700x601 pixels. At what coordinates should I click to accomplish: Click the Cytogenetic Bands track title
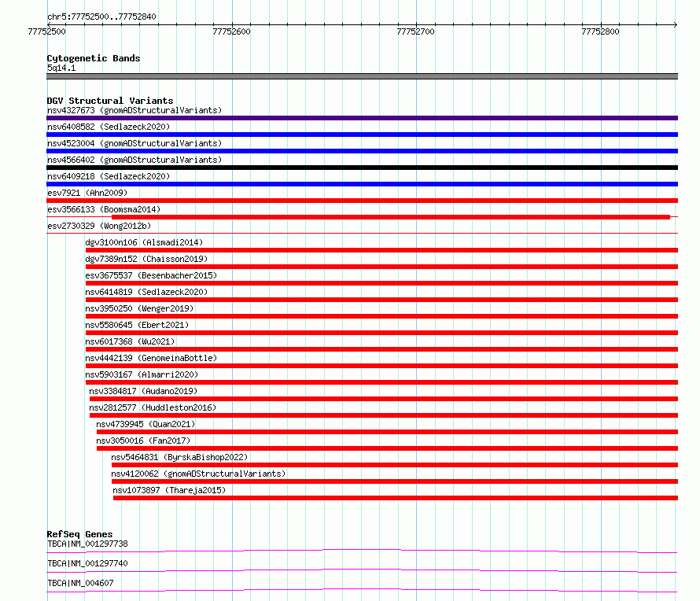click(x=94, y=58)
